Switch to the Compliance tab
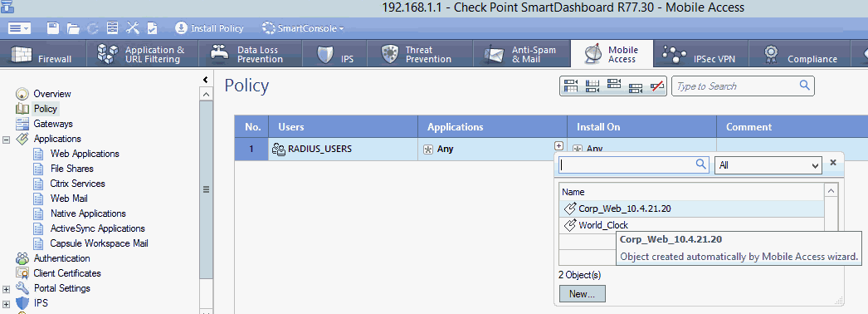Viewport: 868px width, 314px height. 801,54
